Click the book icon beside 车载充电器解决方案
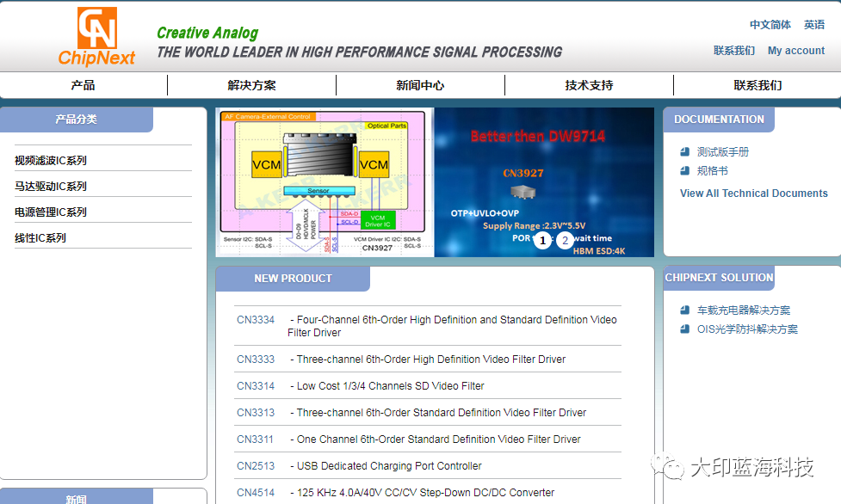 pos(684,310)
